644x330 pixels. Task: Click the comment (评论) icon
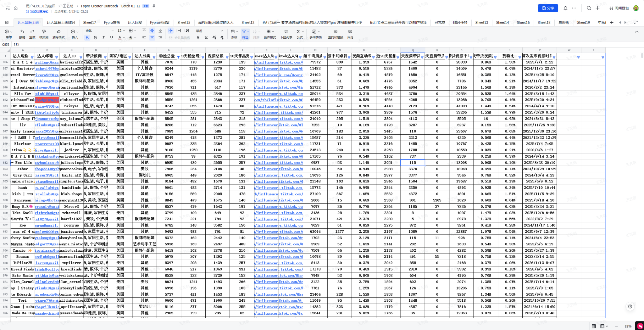click(x=350, y=31)
